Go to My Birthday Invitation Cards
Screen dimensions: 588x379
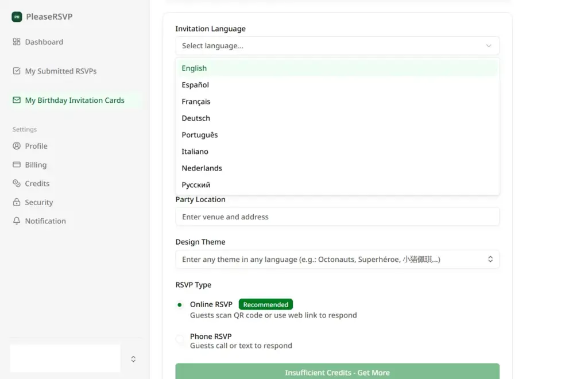click(73, 100)
